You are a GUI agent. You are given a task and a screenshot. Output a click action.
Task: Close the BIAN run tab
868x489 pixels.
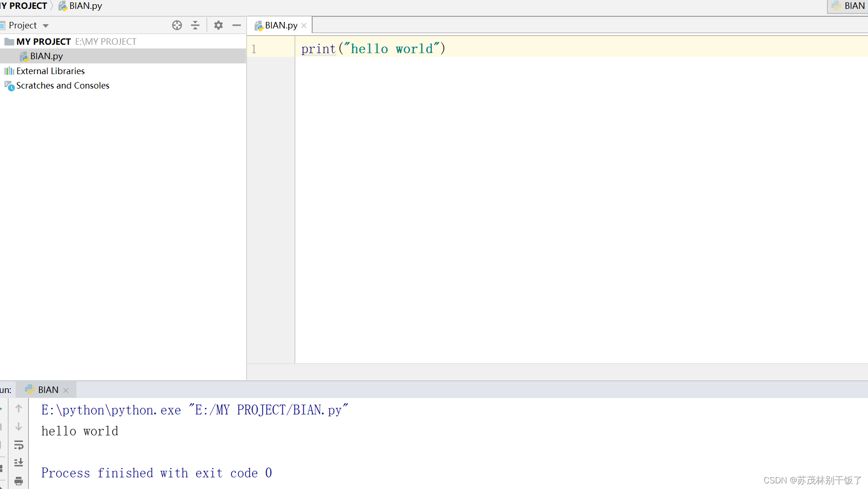click(66, 391)
